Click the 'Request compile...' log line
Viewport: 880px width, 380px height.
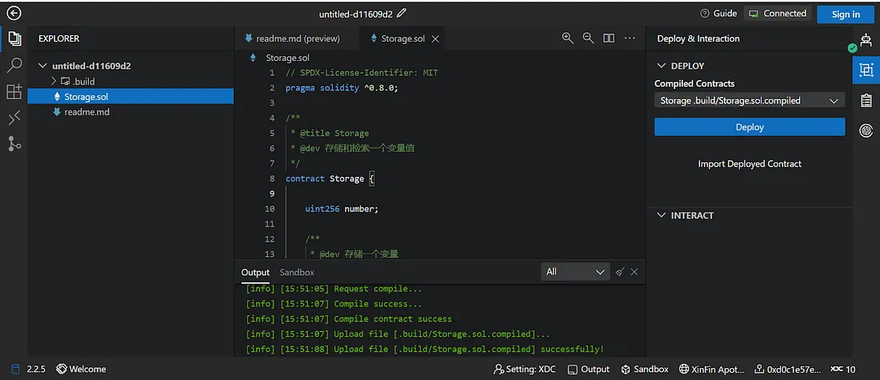click(x=334, y=289)
